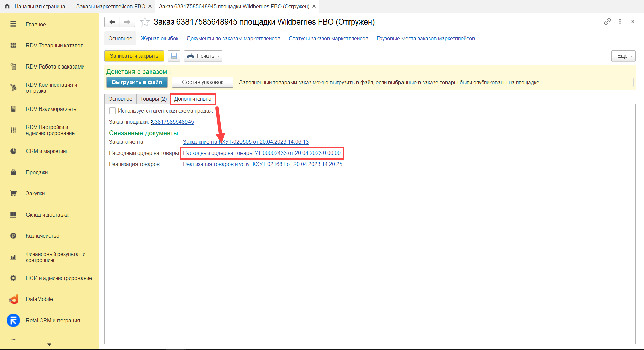Open the Еще dropdown menu
The width and height of the screenshot is (644, 350).
pyautogui.click(x=623, y=56)
